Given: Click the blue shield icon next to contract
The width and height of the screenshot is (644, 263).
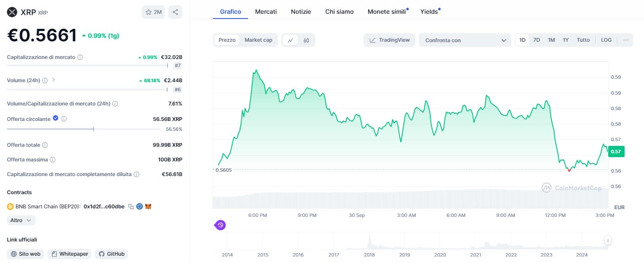Looking at the screenshot, I should [x=140, y=207].
